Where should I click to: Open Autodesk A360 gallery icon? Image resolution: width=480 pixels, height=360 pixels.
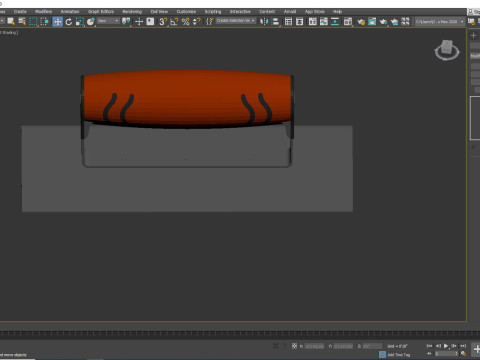pyautogui.click(x=405, y=22)
